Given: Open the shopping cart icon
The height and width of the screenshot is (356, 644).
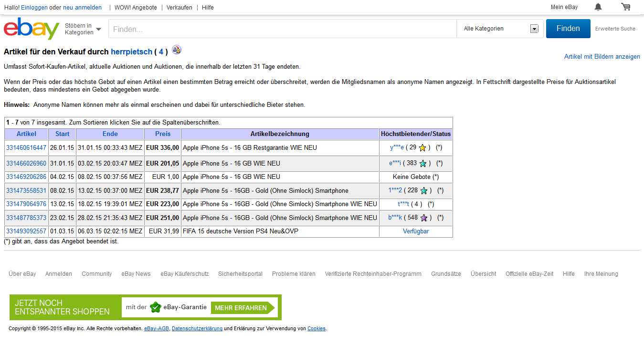Looking at the screenshot, I should click(625, 7).
